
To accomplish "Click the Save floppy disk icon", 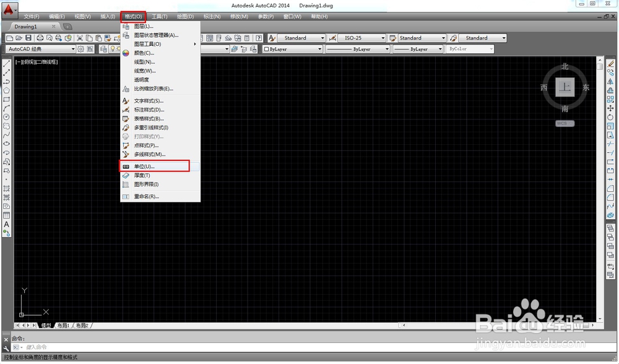I will (x=28, y=38).
